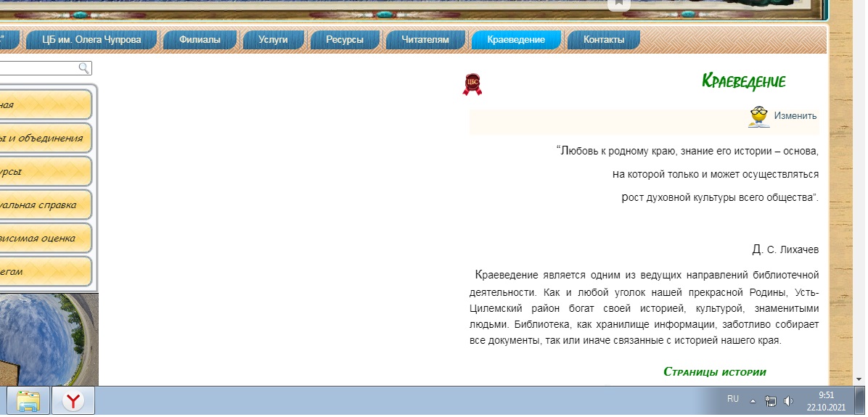Image resolution: width=868 pixels, height=417 pixels.
Task: Click the smiley icon beside Изменить
Action: click(758, 117)
